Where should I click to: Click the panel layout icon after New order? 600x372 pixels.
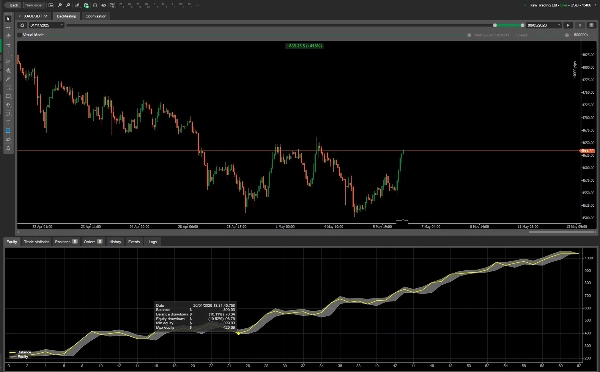pos(51,5)
